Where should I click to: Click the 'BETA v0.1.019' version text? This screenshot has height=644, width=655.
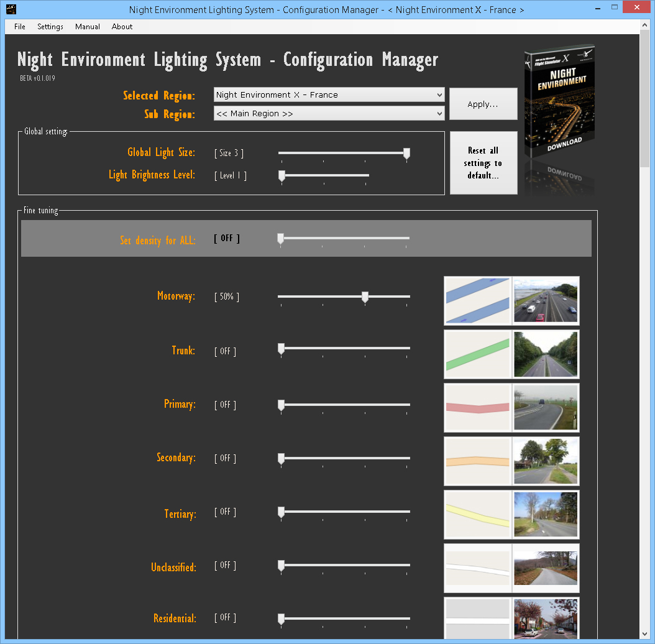37,78
